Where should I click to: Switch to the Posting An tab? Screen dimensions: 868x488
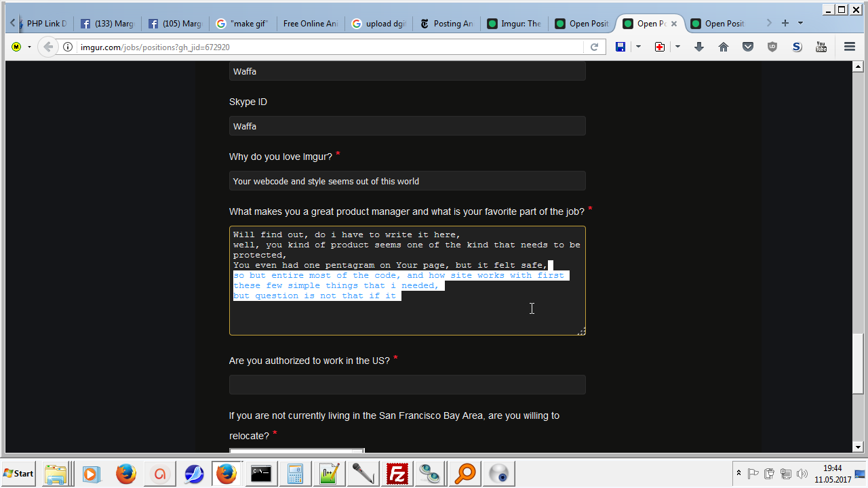pos(446,24)
